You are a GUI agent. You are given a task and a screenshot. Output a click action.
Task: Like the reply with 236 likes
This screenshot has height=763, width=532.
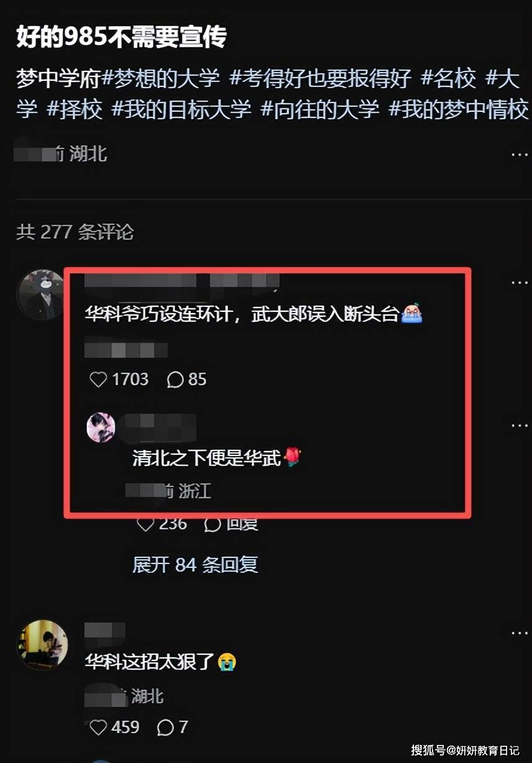[x=145, y=524]
